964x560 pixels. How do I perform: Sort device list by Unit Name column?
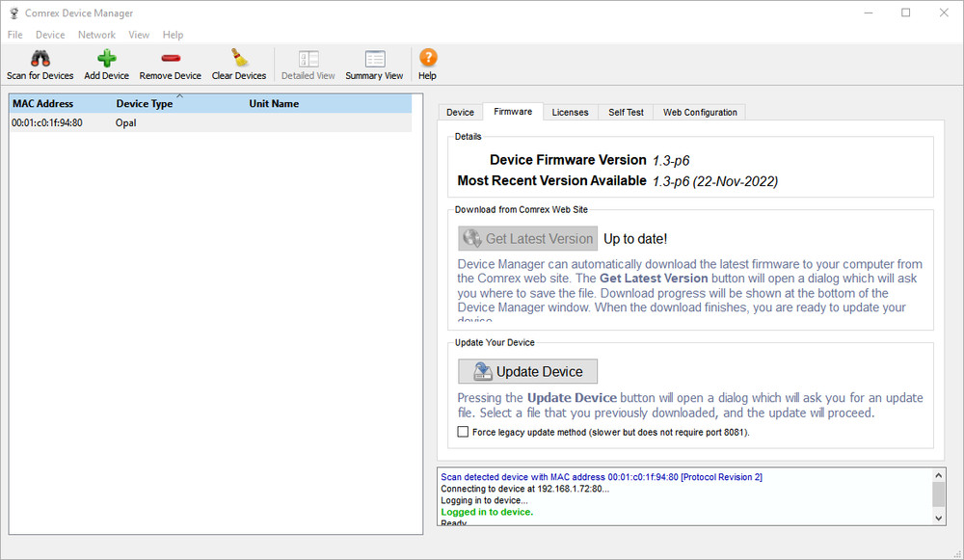(x=274, y=104)
